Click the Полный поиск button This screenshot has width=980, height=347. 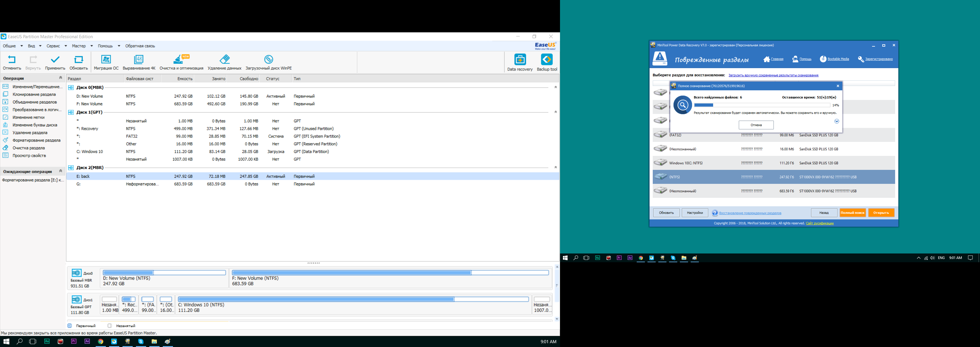pyautogui.click(x=853, y=213)
